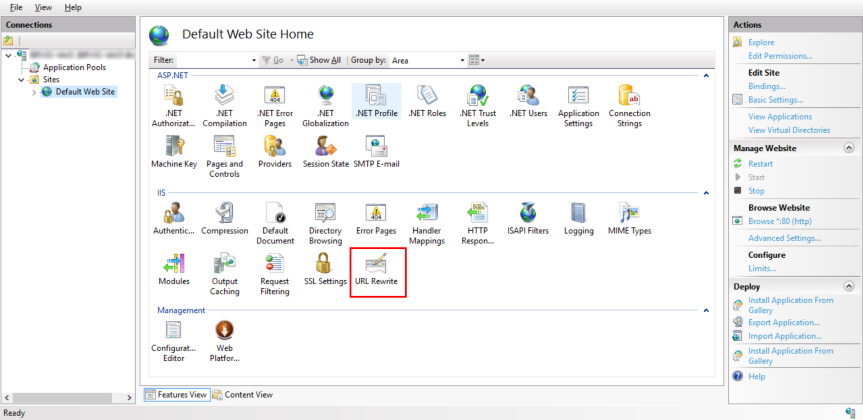Open the Machine Key feature
The width and height of the screenshot is (863, 420).
click(x=174, y=152)
